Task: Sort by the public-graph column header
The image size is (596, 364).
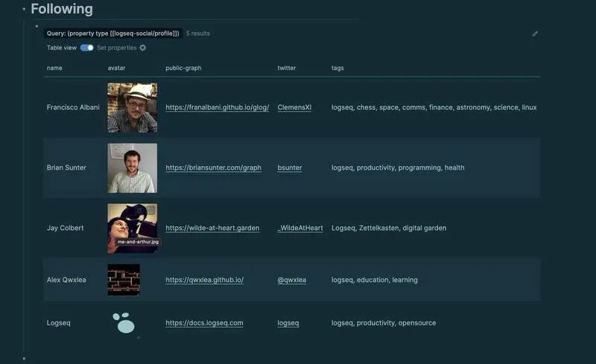Action: click(x=183, y=68)
